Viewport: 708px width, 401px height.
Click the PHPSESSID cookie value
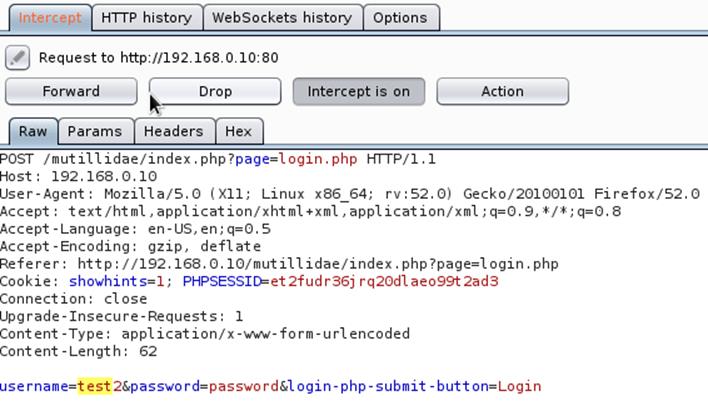point(384,281)
